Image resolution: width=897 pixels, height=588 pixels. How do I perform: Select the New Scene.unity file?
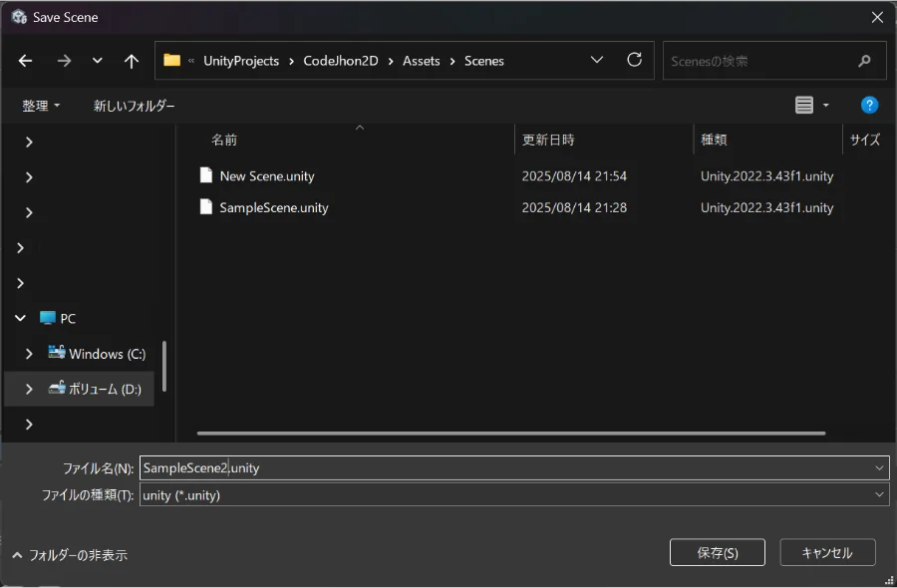[266, 176]
